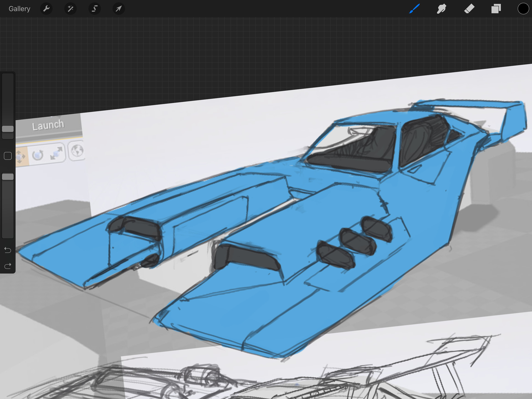Click the scale arrows icon in reference
This screenshot has width=532, height=399.
click(x=56, y=153)
